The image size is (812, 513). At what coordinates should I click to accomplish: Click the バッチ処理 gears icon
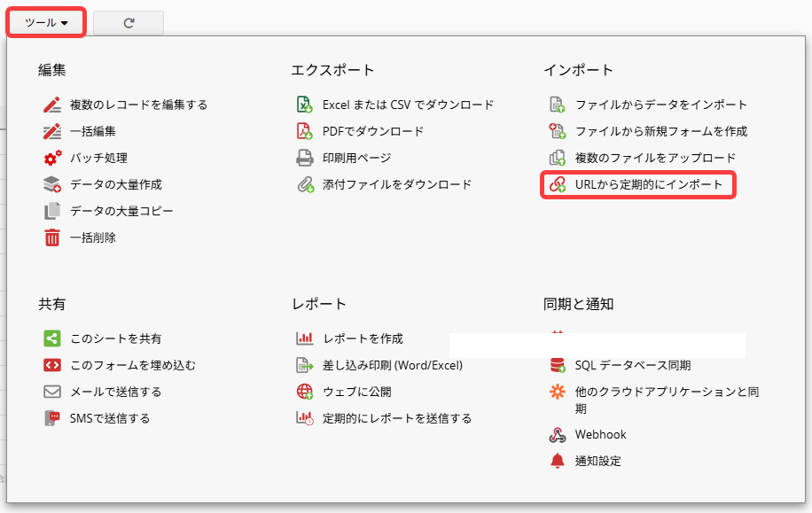pyautogui.click(x=51, y=158)
